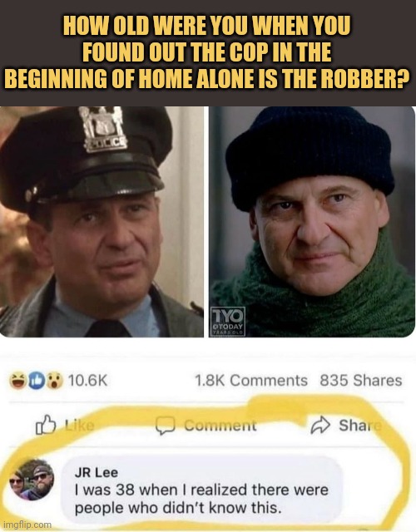Screen dimensions: 416x532
Task: Open the JR Lee commenter name
Action: (97, 472)
